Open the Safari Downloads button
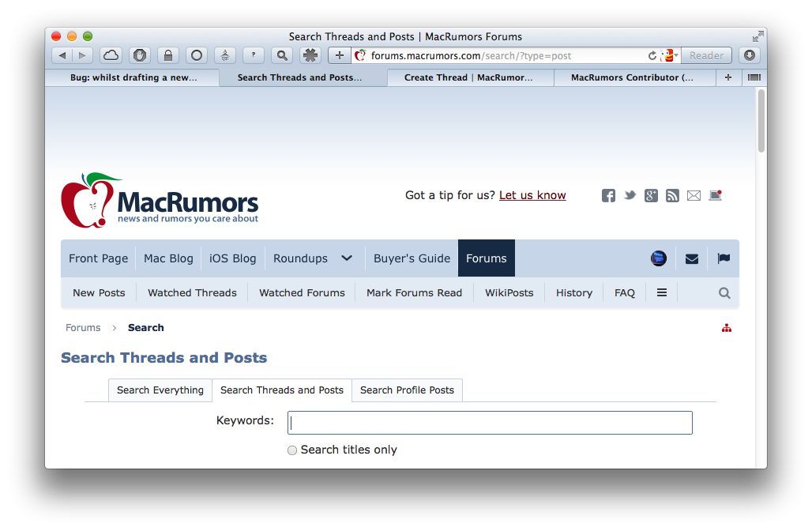The image size is (812, 531). click(750, 55)
